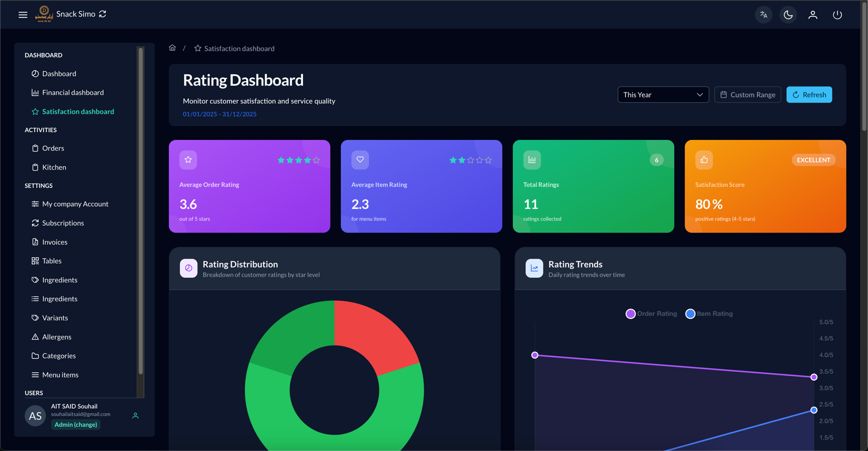This screenshot has height=451, width=868.
Task: Click the Admin (change) role badge
Action: click(76, 425)
